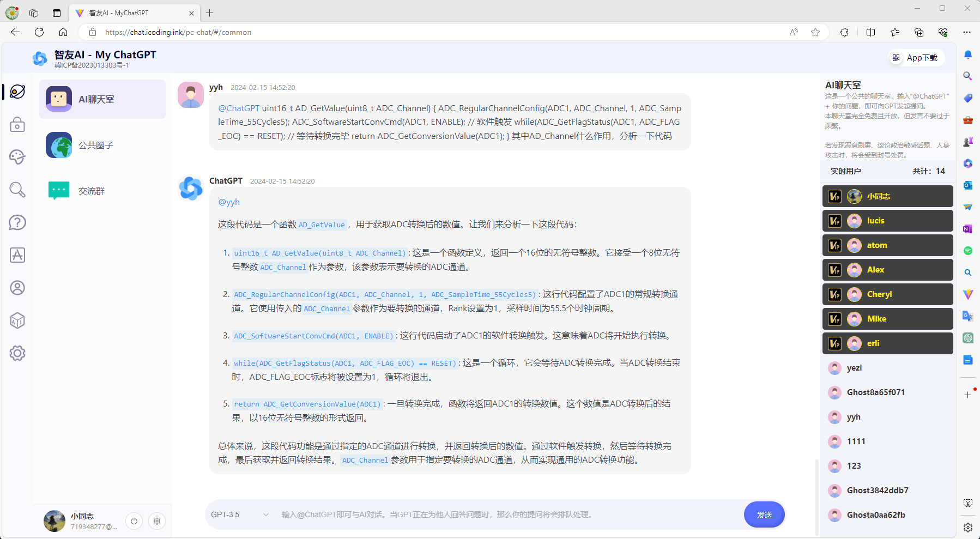Open the translate icon in the Edge sidebar
Viewport: 980px width, 539px height.
pyautogui.click(x=968, y=316)
